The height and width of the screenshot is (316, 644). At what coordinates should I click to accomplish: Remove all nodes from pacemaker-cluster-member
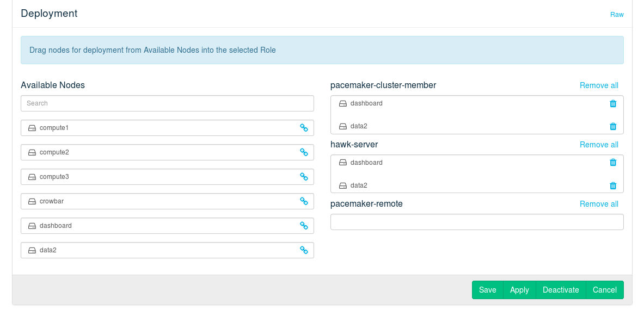pyautogui.click(x=599, y=85)
